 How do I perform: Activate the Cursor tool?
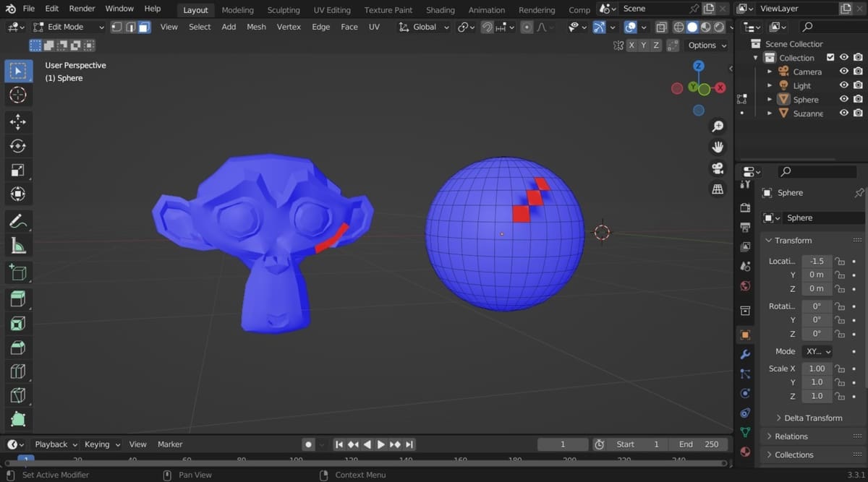(18, 95)
